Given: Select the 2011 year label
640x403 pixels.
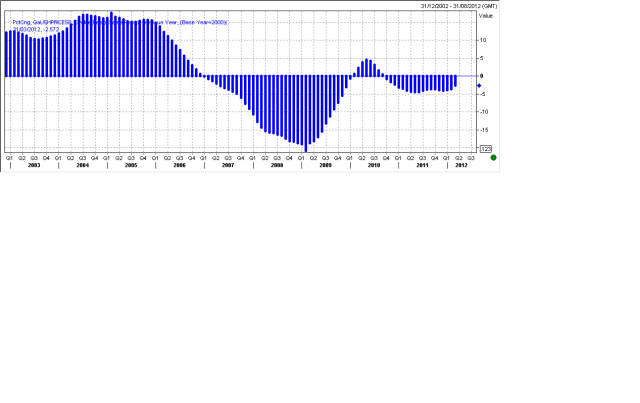Looking at the screenshot, I should tap(422, 165).
